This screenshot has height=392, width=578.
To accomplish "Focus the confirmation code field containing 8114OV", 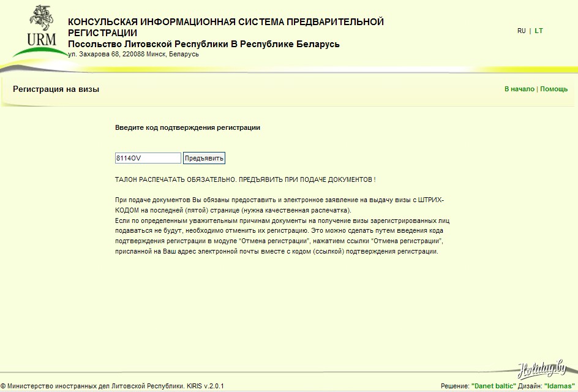I will [148, 158].
